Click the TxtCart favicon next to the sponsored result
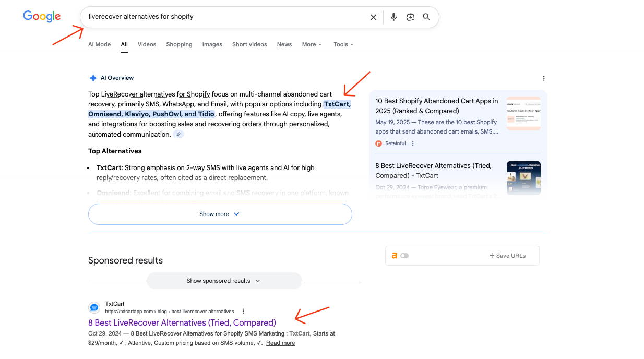The image size is (644, 359). coord(94,307)
